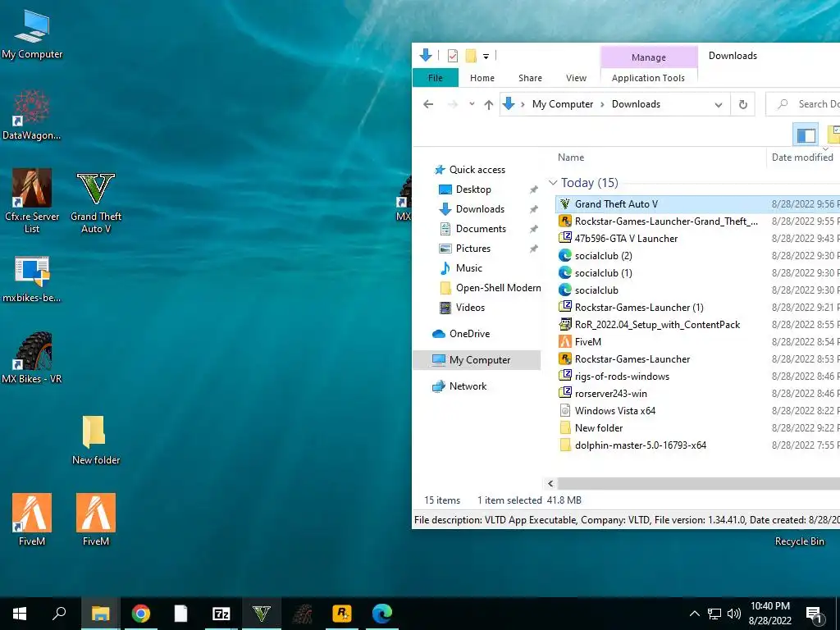840x630 pixels.
Task: Open notification center icon
Action: [x=815, y=614]
